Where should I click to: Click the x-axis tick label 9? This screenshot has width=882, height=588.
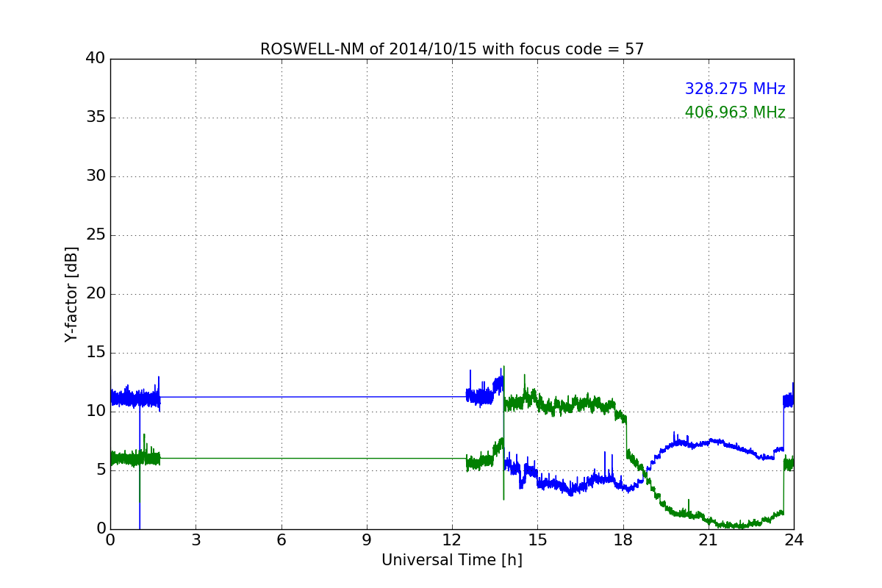(367, 540)
